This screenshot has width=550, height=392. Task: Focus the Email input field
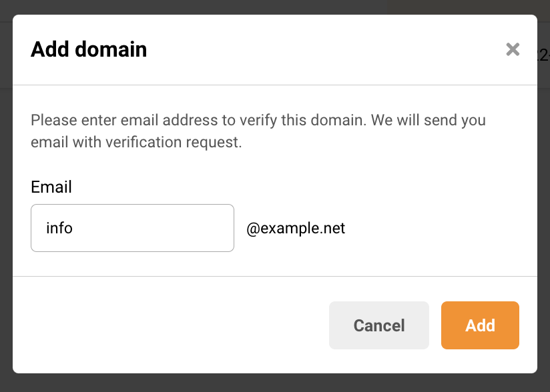click(x=132, y=228)
